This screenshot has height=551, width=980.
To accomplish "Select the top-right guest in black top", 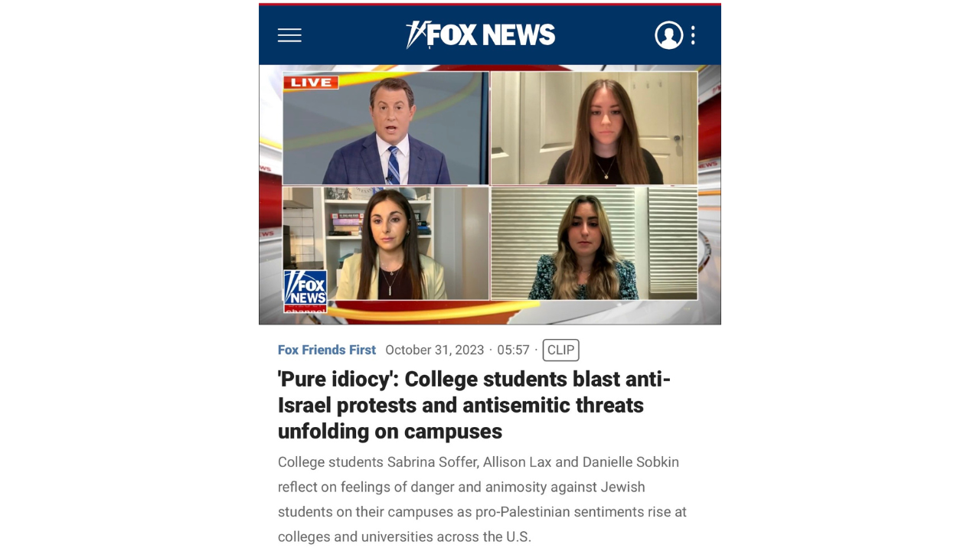I will point(594,129).
